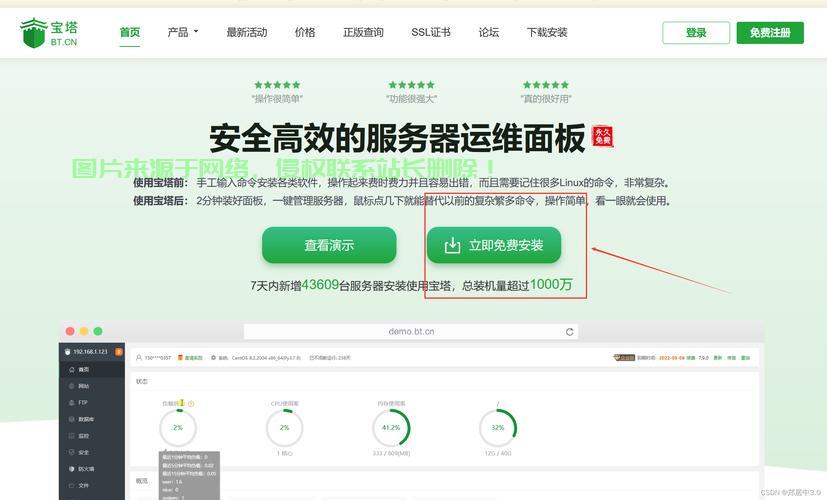827x500 pixels.
Task: Click the 内存使用率 41.2% gauge
Action: (x=391, y=427)
